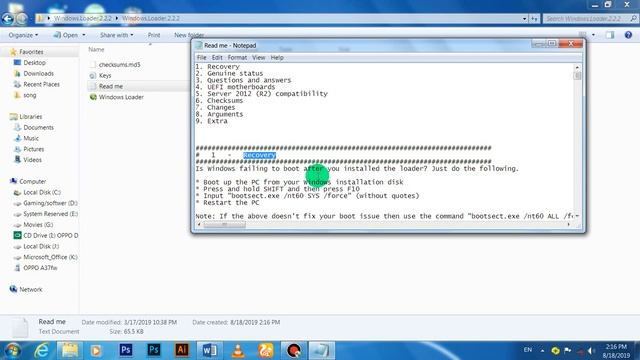The width and height of the screenshot is (640, 360).
Task: Open VLC media player from taskbar
Action: point(238,351)
